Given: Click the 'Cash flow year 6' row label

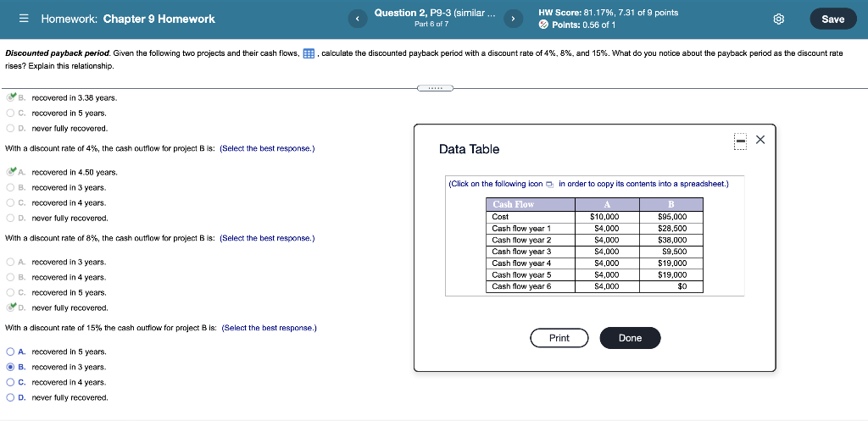Looking at the screenshot, I should [521, 286].
